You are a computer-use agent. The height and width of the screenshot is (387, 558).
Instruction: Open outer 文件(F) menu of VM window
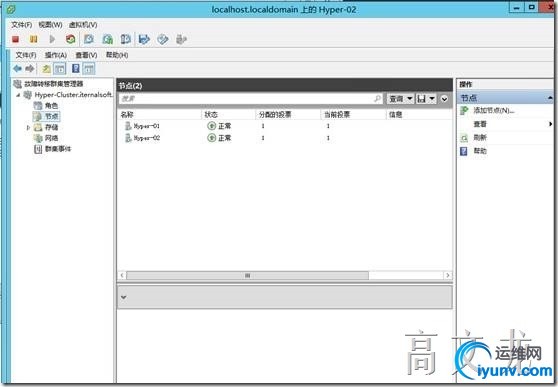[x=21, y=25]
